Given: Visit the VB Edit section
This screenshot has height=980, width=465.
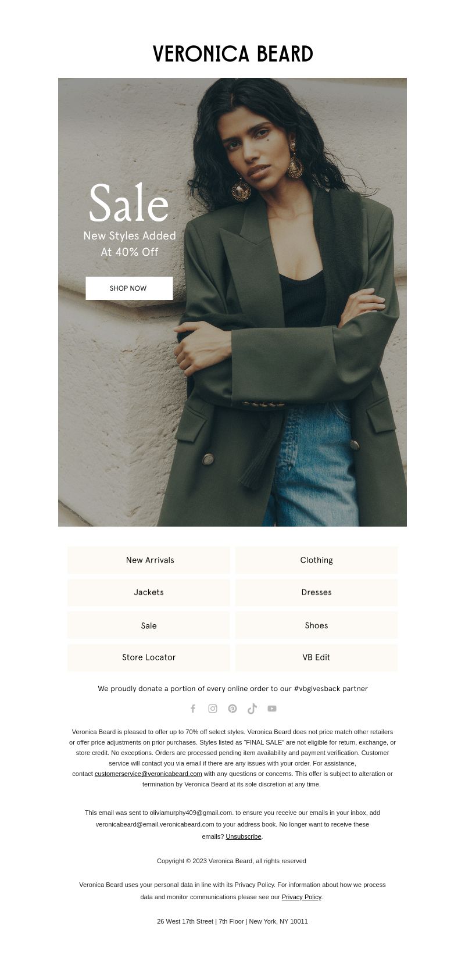Looking at the screenshot, I should tap(317, 657).
